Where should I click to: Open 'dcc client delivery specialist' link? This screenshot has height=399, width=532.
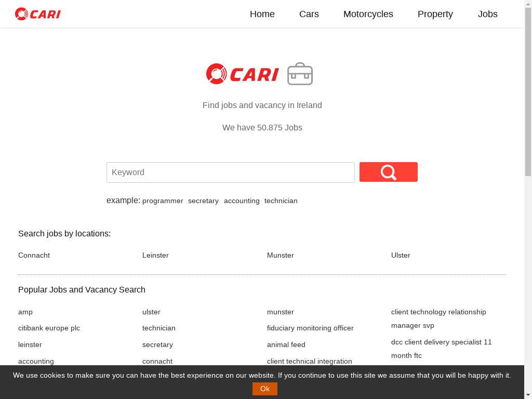click(x=442, y=349)
